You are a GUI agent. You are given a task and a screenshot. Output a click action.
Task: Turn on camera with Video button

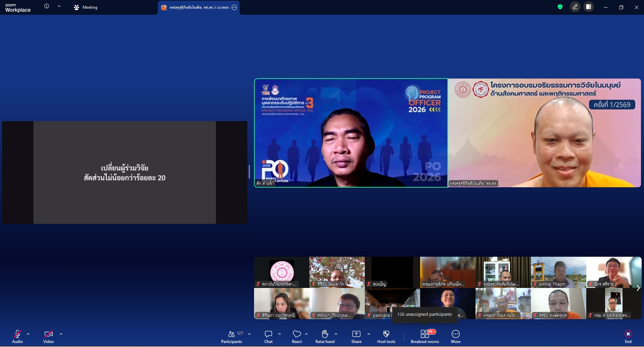click(x=48, y=336)
